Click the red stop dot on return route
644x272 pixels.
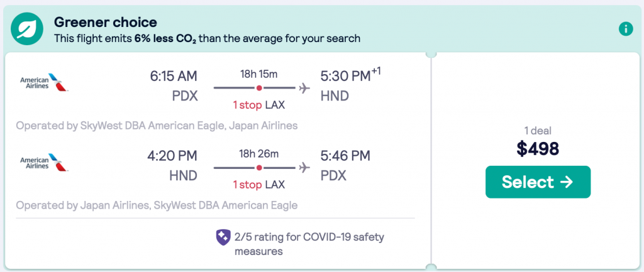(259, 168)
